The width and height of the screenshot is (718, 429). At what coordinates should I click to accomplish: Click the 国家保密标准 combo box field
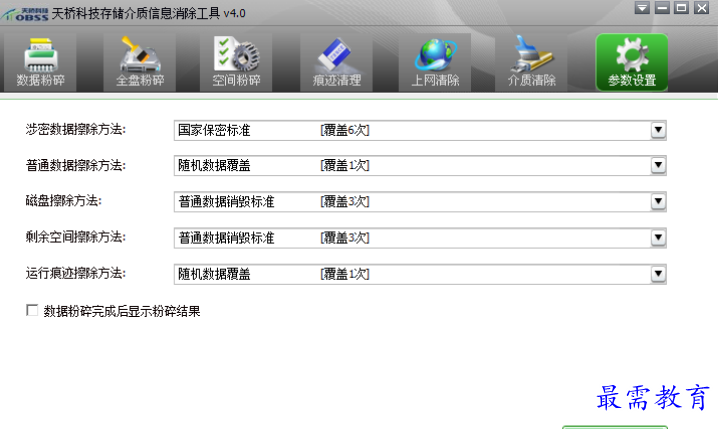point(420,130)
